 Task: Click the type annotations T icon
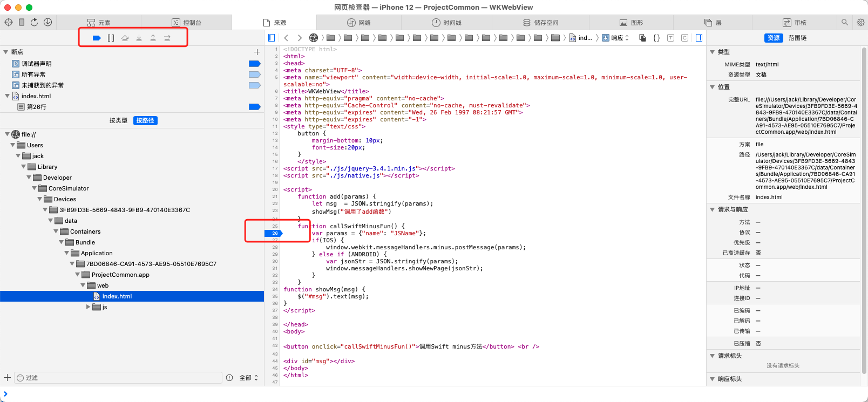pyautogui.click(x=670, y=38)
